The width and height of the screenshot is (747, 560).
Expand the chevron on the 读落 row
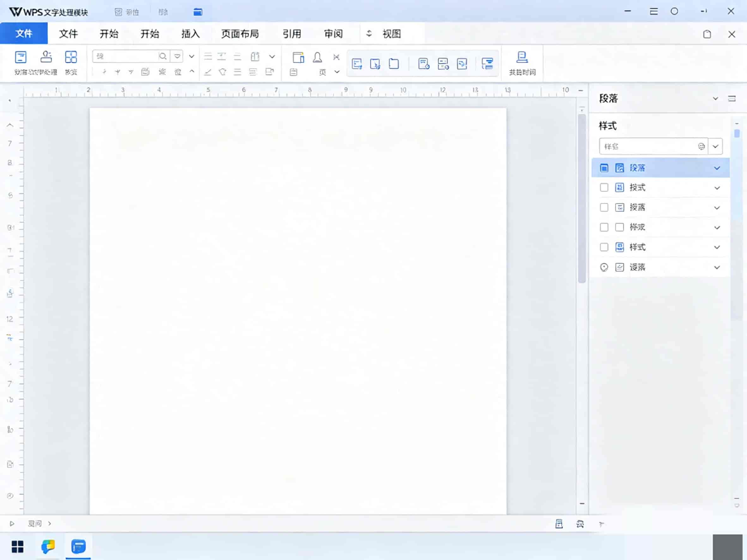click(717, 267)
